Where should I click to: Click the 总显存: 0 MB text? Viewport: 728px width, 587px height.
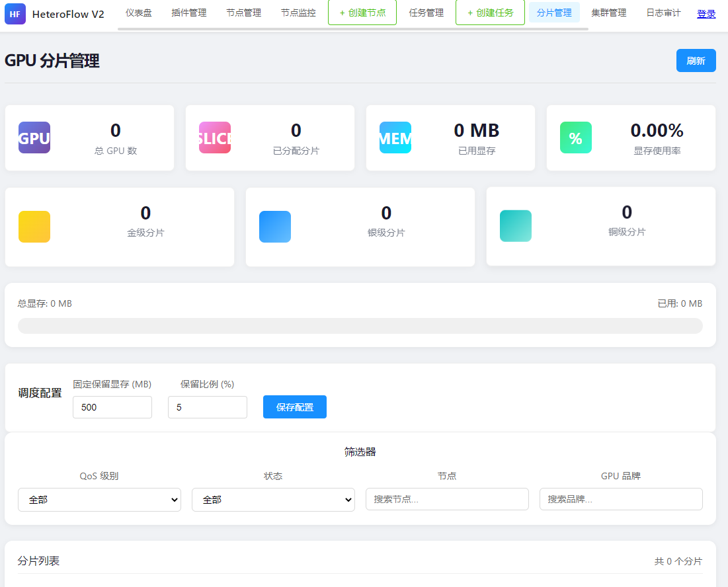pos(44,303)
